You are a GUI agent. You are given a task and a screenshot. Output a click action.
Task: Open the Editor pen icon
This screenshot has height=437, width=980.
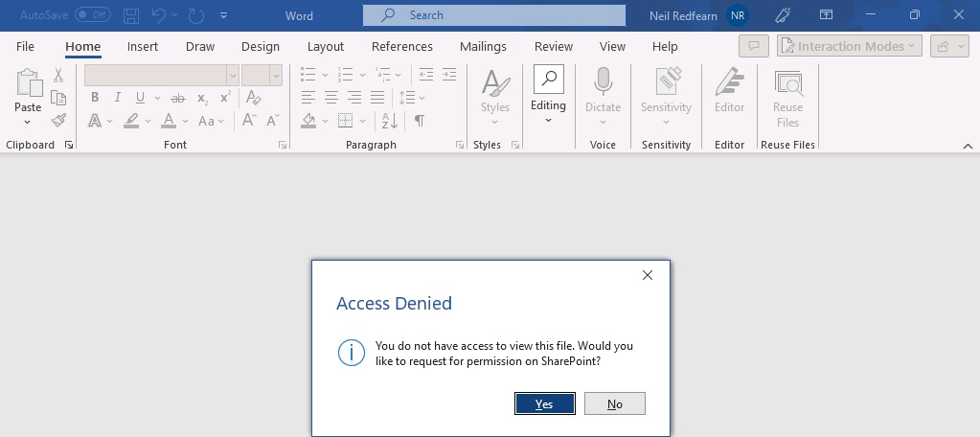click(x=729, y=84)
